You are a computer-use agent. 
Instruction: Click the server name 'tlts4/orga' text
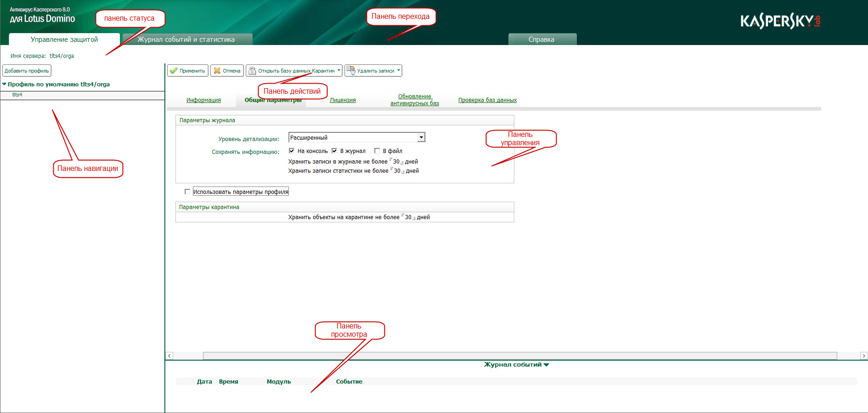click(x=62, y=56)
